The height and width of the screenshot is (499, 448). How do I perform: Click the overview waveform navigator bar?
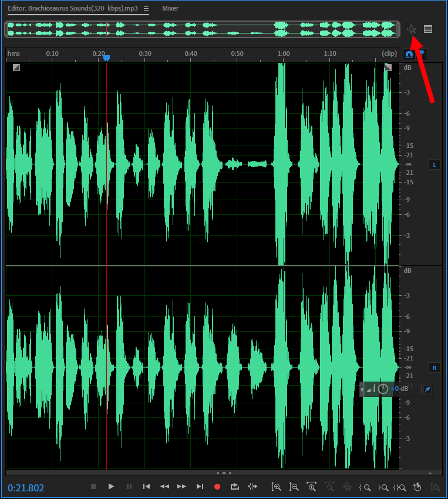tap(203, 29)
